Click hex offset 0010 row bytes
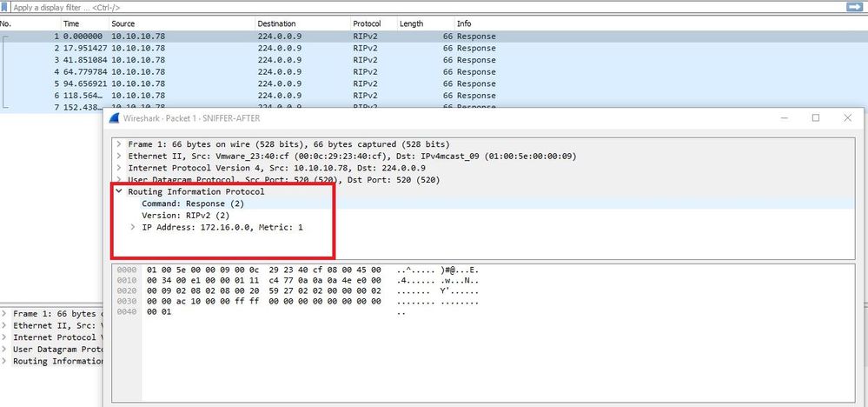 (x=264, y=281)
